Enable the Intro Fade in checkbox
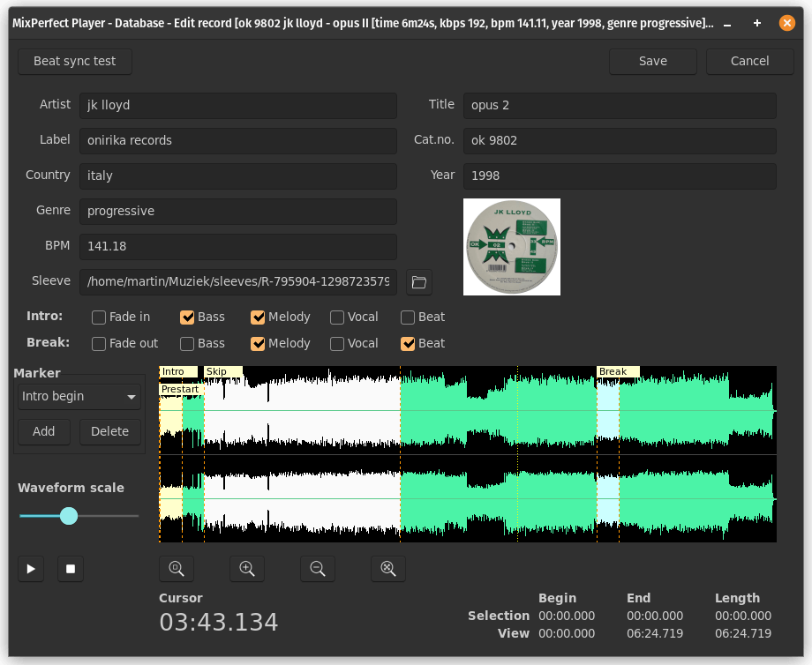The image size is (812, 665). pyautogui.click(x=99, y=318)
